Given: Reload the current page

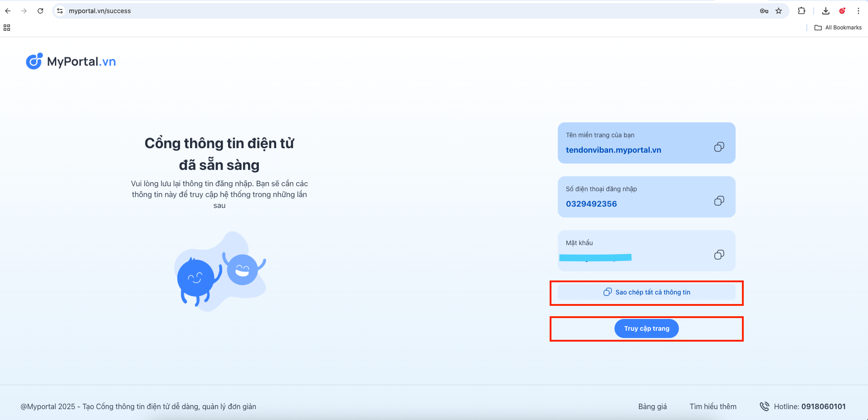Looking at the screenshot, I should point(40,11).
